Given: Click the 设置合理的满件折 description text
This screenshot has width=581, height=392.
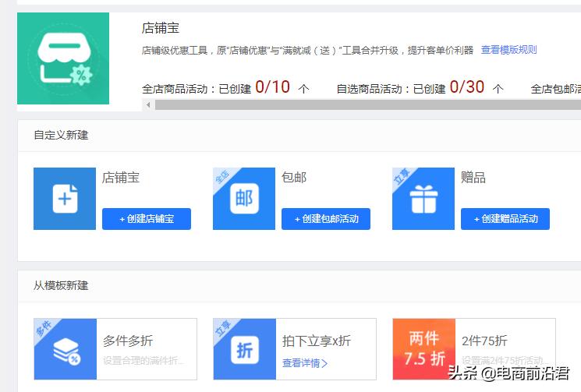Looking at the screenshot, I should [143, 360].
